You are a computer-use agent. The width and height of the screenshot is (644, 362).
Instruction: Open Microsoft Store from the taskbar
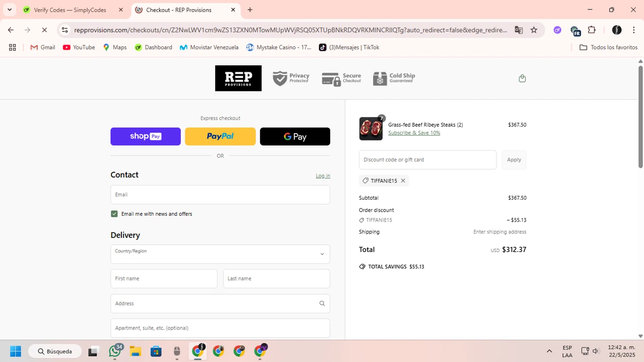[156, 351]
